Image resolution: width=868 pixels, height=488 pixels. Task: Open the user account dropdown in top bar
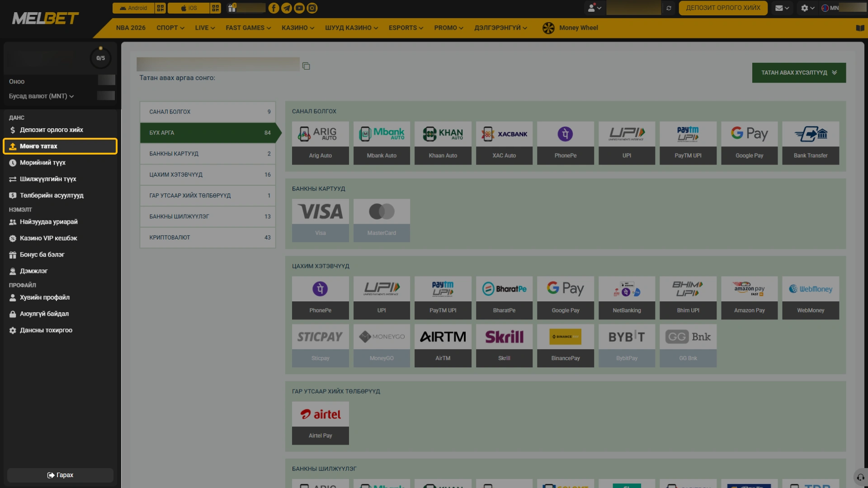(594, 8)
